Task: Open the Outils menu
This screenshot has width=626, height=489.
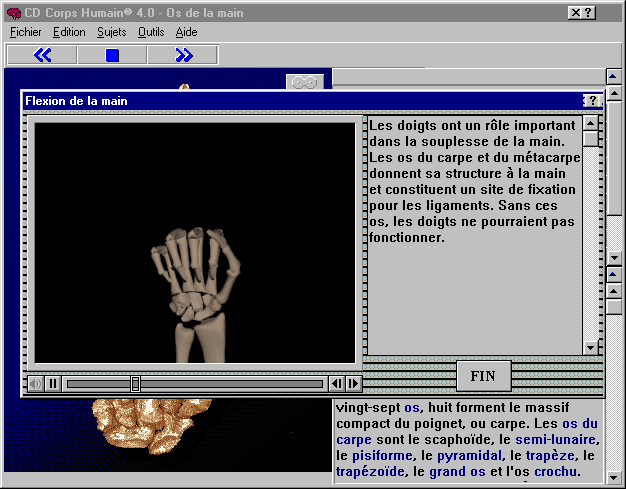Action: pos(151,32)
